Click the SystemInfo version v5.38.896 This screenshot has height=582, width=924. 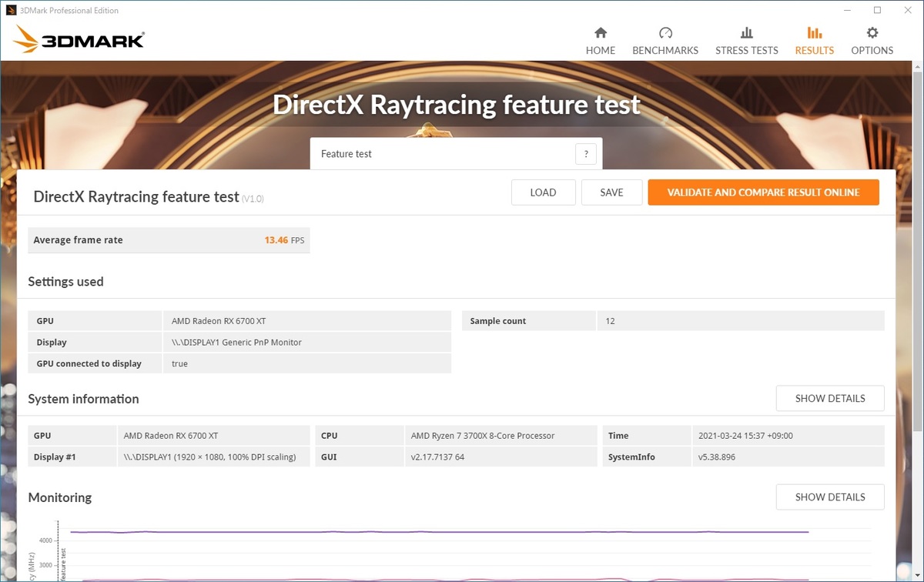(x=718, y=457)
